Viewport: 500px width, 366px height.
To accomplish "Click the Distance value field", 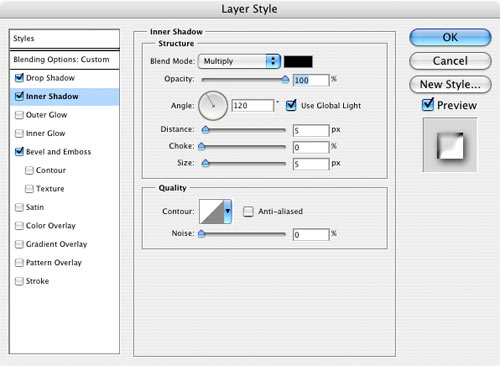I will 311,130.
